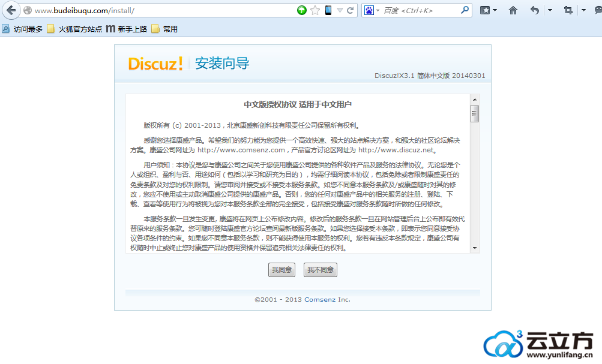
Task: Open the 火狐官方站点 bookmark folder
Action: (x=74, y=29)
